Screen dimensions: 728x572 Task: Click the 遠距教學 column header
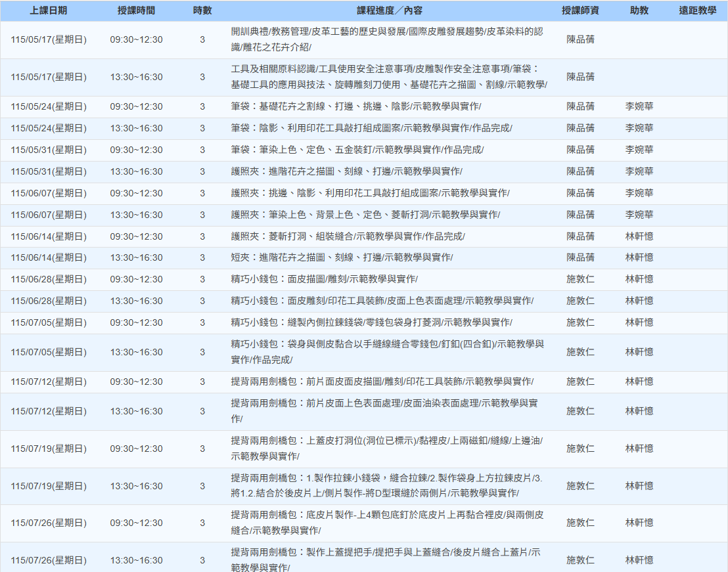(x=697, y=11)
